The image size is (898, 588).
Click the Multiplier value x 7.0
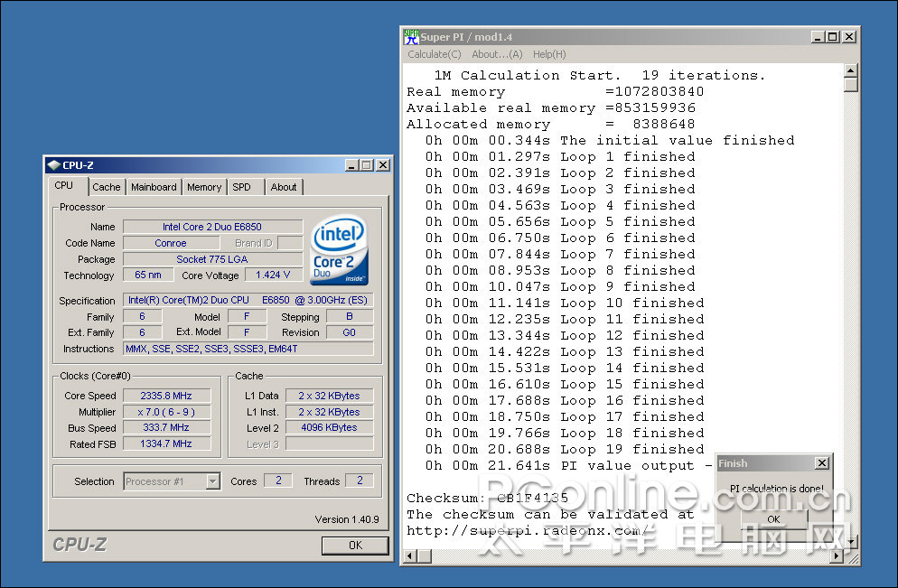coord(166,412)
